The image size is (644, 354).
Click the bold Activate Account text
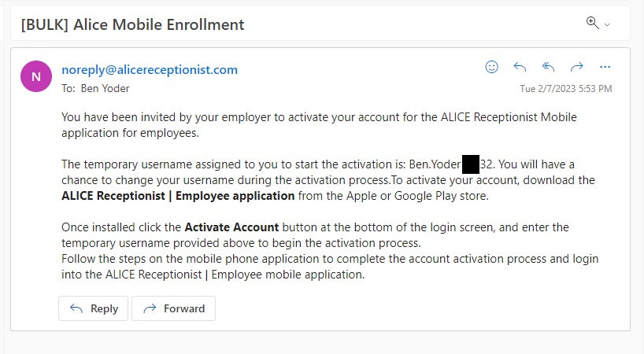pos(231,227)
